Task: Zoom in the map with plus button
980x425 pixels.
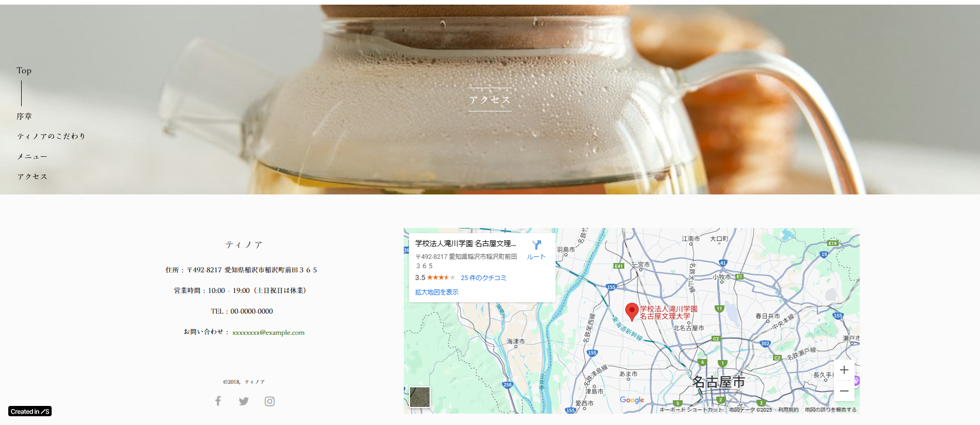Action: 844,370
